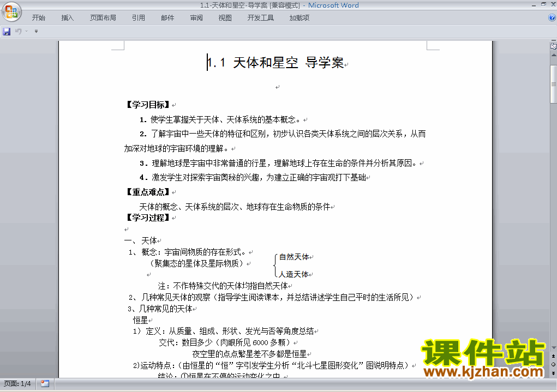Click the line "夜空里的点点繁星差不多都是恒星"
The width and height of the screenshot is (557, 392).
click(249, 354)
